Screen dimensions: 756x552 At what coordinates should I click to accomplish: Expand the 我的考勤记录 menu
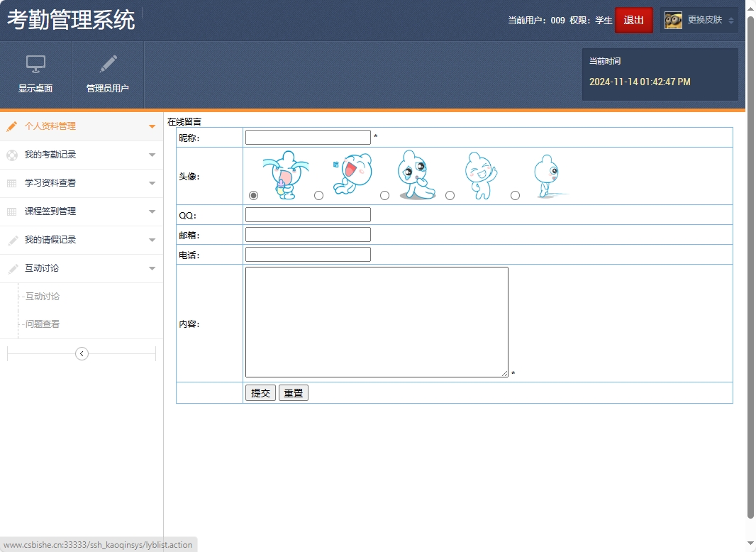point(152,155)
